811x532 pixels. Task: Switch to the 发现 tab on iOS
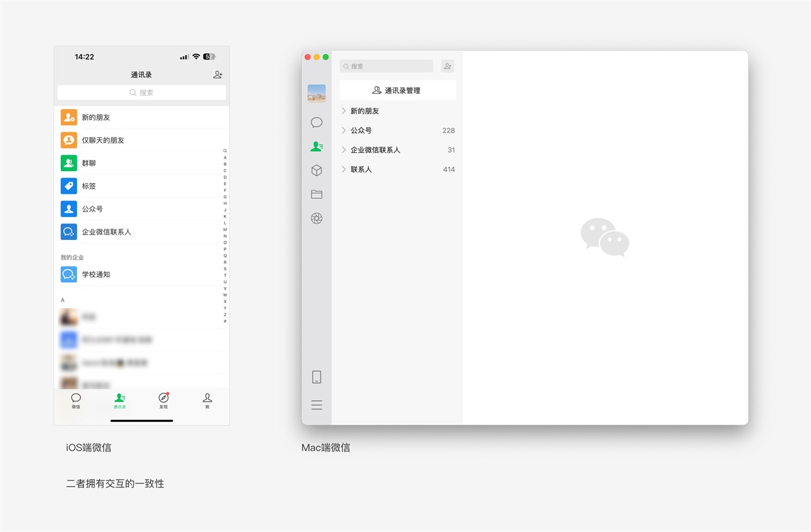point(164,401)
